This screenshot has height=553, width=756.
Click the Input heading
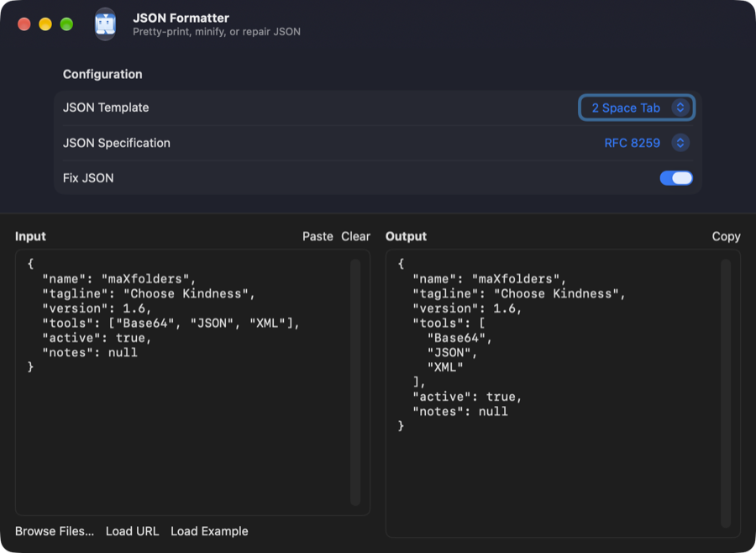coord(30,236)
